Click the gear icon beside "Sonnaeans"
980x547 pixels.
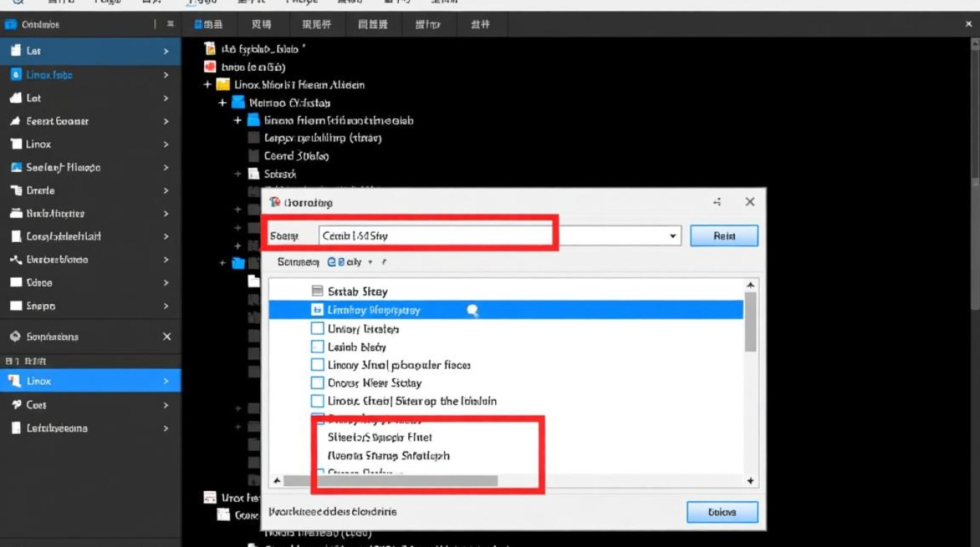14,336
